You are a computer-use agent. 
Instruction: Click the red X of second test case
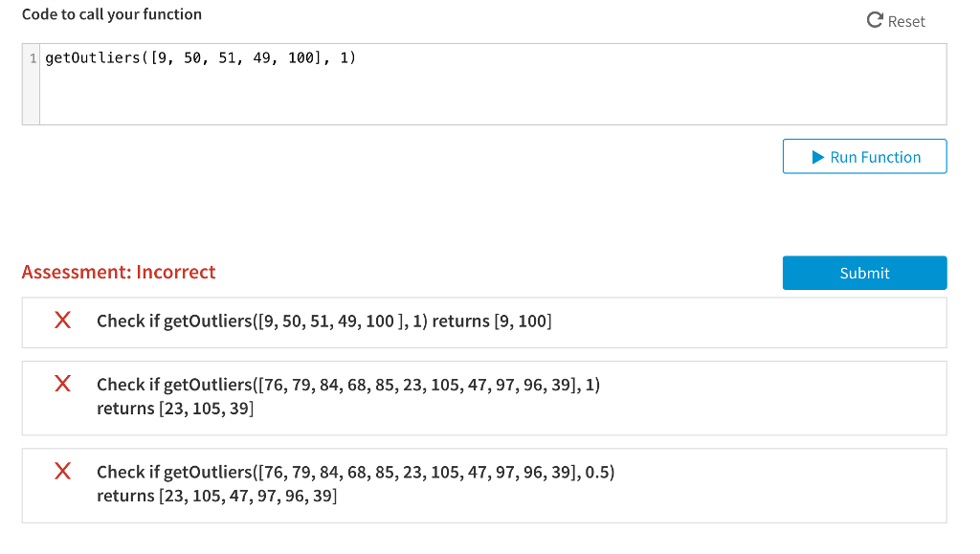62,383
